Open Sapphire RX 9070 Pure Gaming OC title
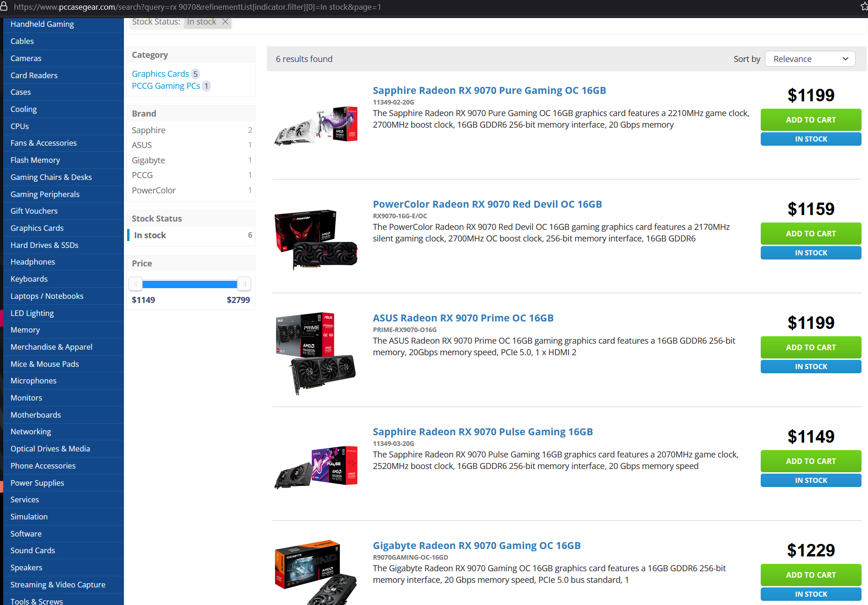This screenshot has width=868, height=605. [x=489, y=90]
